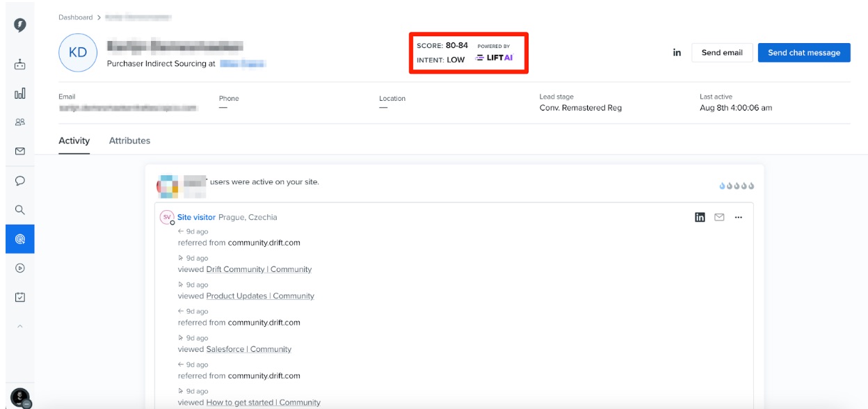The image size is (868, 409).
Task: Open LinkedIn icon beside Send email
Action: [677, 53]
